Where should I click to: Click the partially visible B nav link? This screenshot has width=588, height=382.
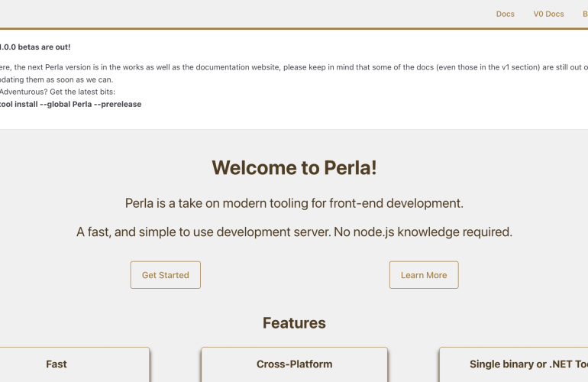coord(584,14)
